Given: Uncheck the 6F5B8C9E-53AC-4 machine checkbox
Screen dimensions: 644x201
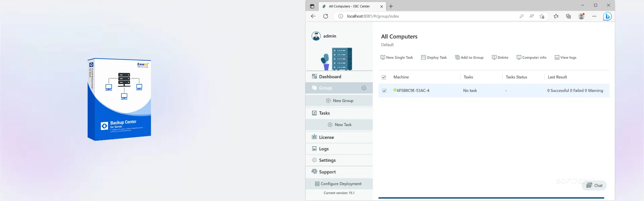Looking at the screenshot, I should (384, 91).
